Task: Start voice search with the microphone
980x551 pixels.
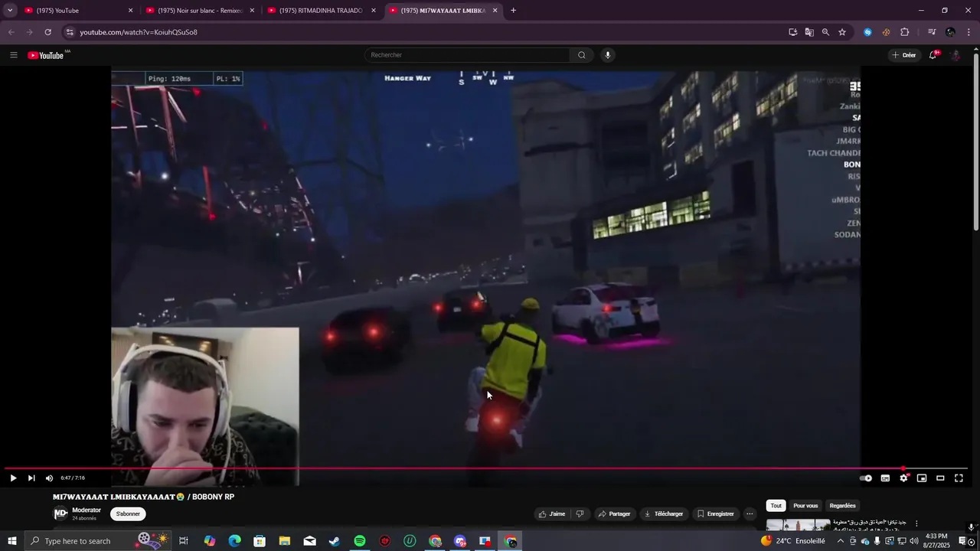Action: pyautogui.click(x=608, y=55)
